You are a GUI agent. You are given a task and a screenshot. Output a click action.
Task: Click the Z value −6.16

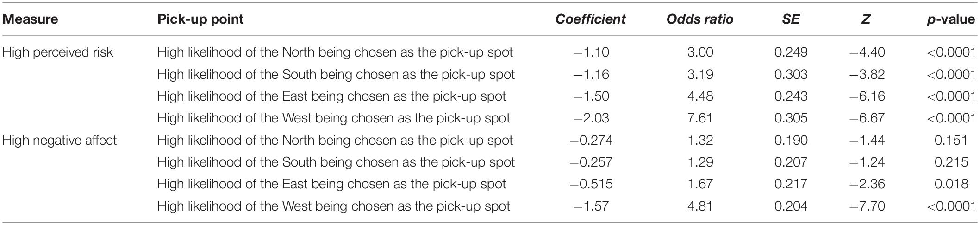[x=866, y=96]
